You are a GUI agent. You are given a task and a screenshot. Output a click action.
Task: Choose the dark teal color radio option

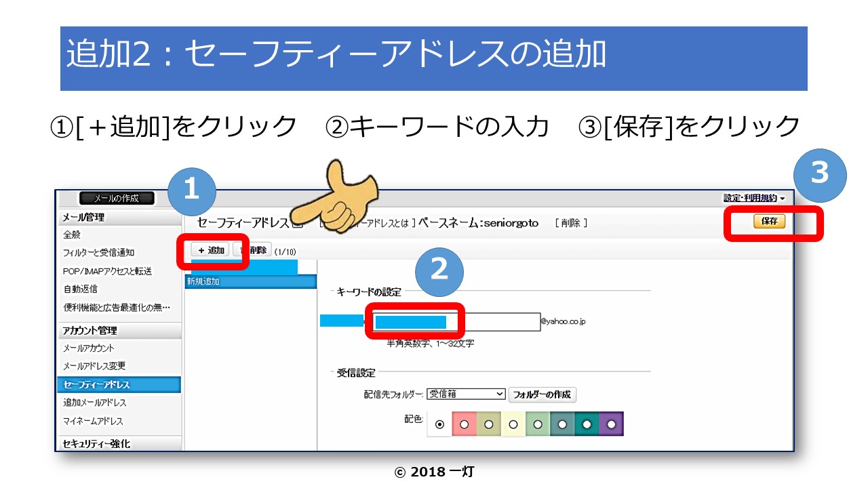point(587,424)
